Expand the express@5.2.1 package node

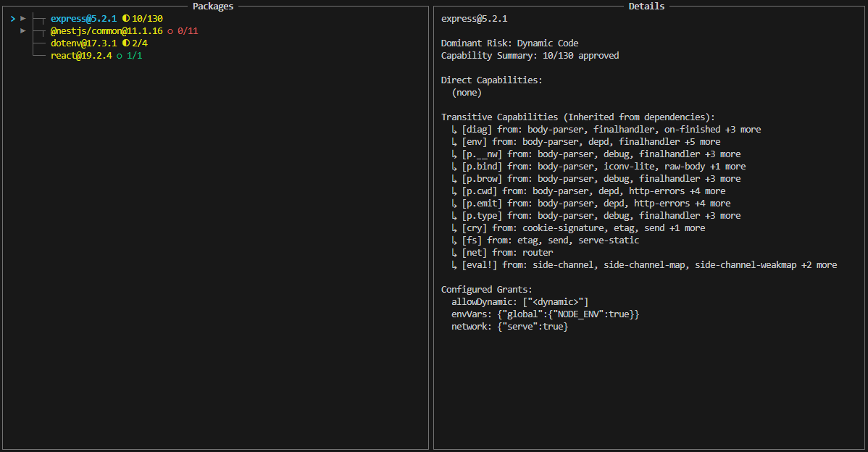[23, 19]
